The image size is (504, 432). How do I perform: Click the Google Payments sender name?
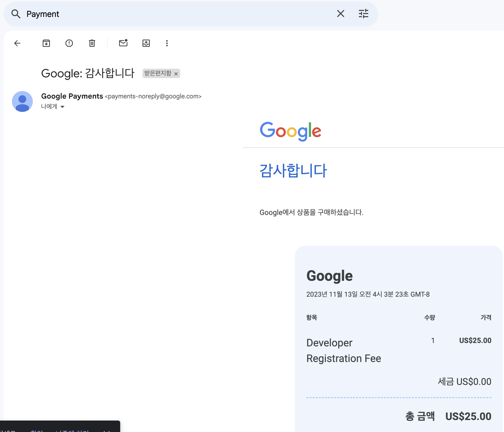(72, 96)
